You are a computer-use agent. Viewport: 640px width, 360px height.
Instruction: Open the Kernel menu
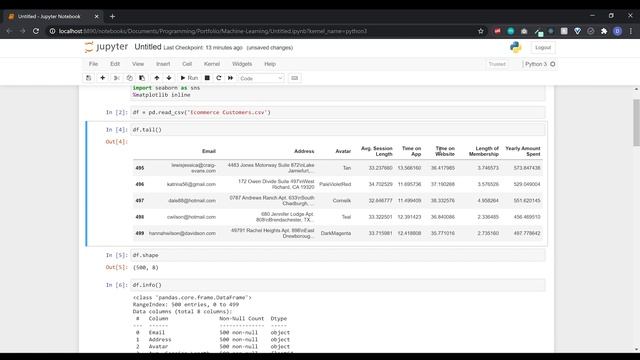click(212, 64)
